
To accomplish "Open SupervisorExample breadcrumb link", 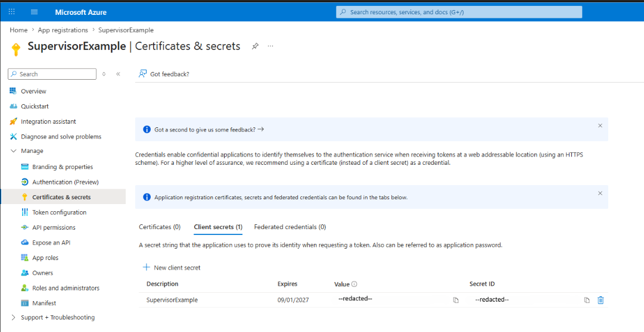I will click(x=126, y=30).
